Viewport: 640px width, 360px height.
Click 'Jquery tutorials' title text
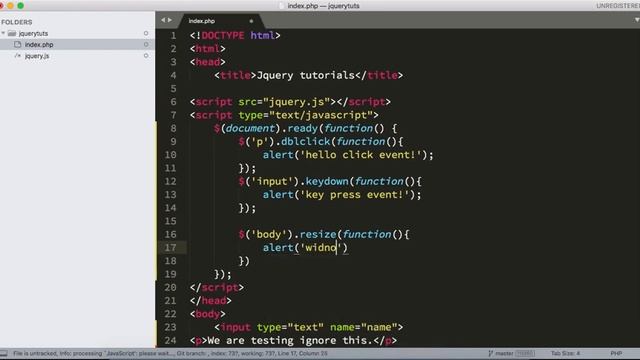tap(306, 75)
